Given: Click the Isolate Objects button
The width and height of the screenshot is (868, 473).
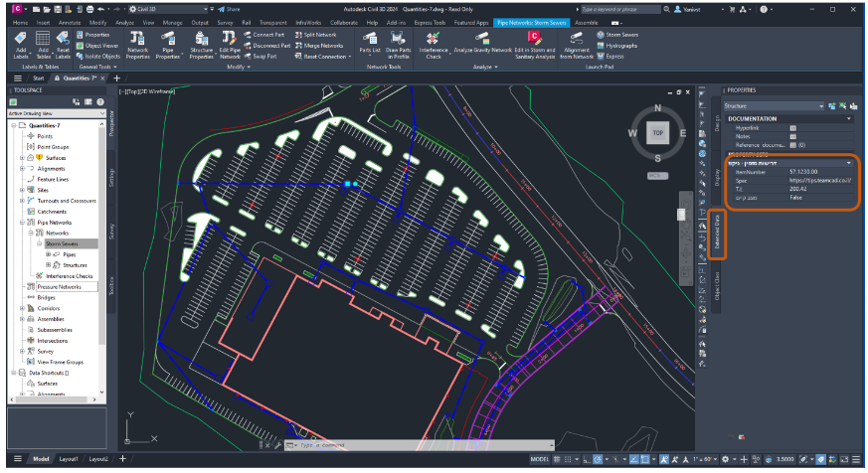Looking at the screenshot, I should click(x=103, y=56).
